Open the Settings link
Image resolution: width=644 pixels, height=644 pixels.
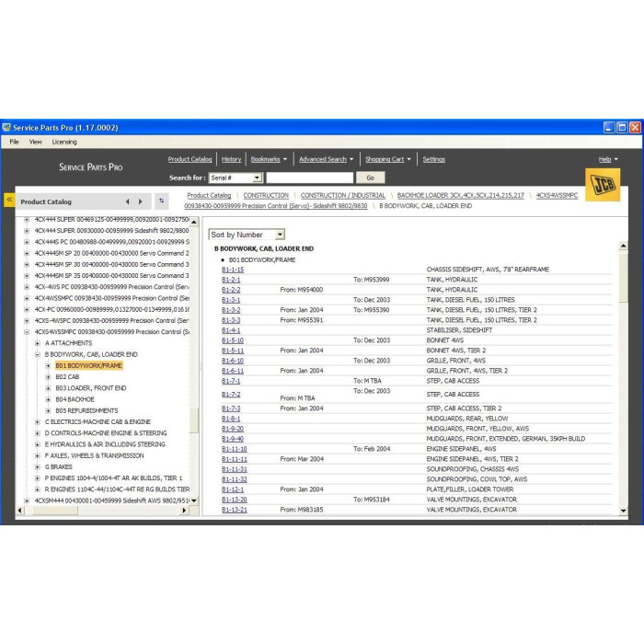point(433,159)
